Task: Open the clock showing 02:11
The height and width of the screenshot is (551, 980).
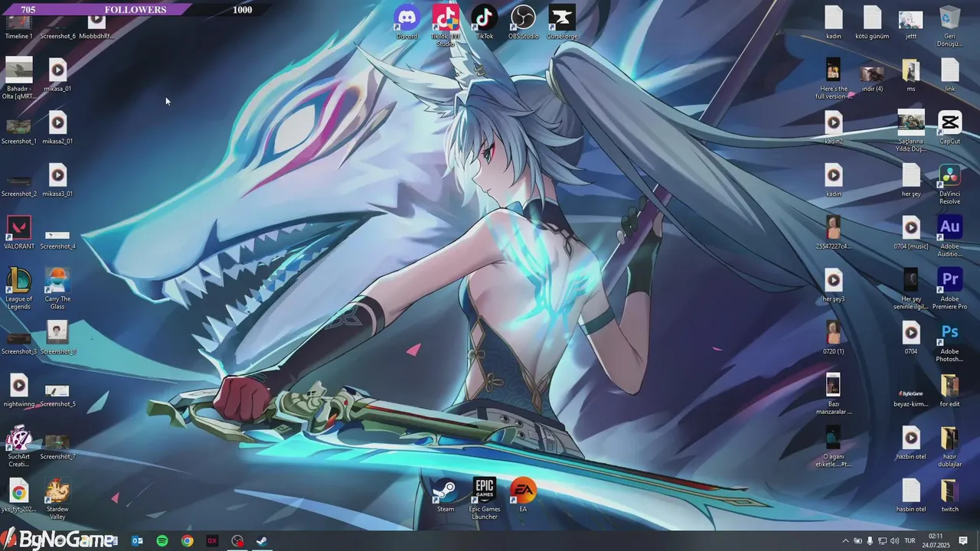Action: (936, 541)
